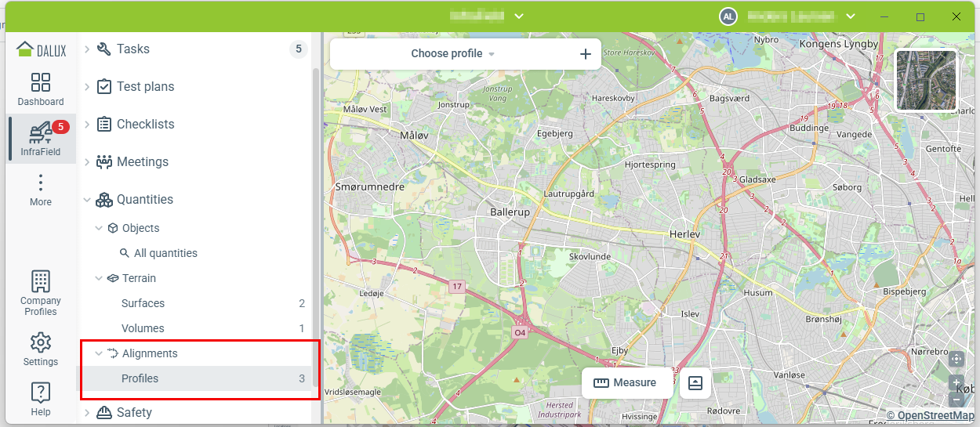Open the Dashboard from sidebar
The width and height of the screenshot is (980, 427).
tap(41, 89)
